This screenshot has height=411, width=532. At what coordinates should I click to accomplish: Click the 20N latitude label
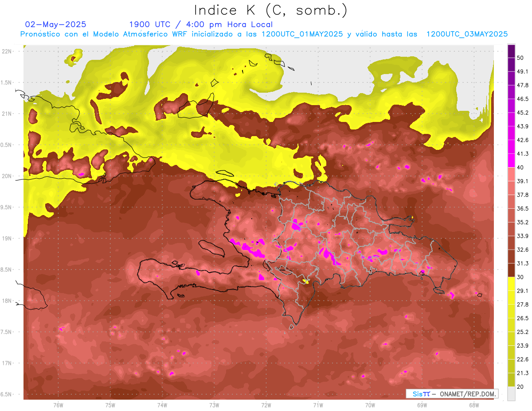[7, 176]
